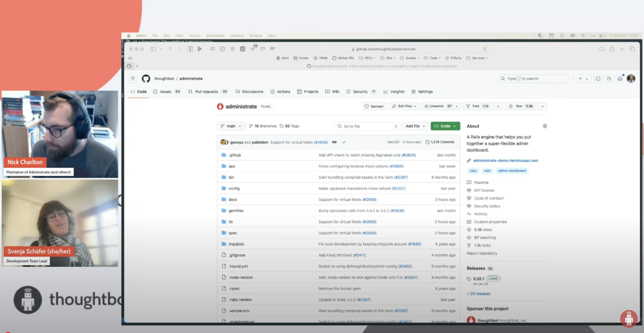
Task: Focus the Type / to search box
Action: [534, 79]
